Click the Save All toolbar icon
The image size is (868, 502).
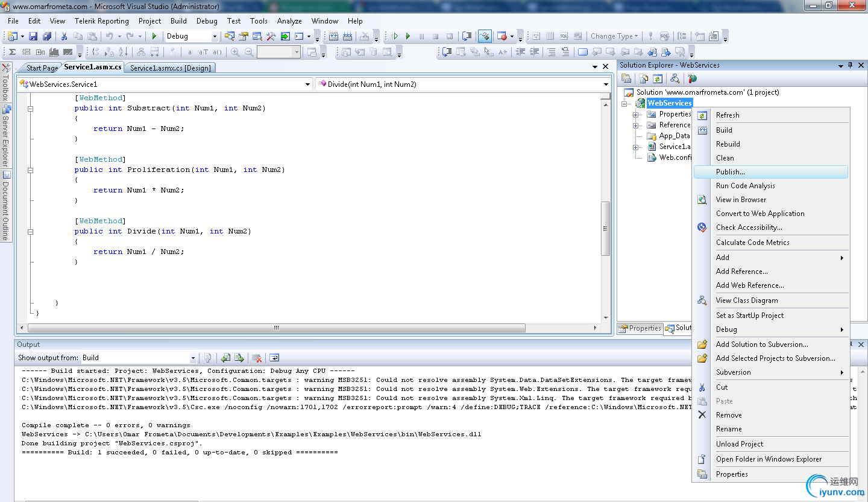pos(46,36)
